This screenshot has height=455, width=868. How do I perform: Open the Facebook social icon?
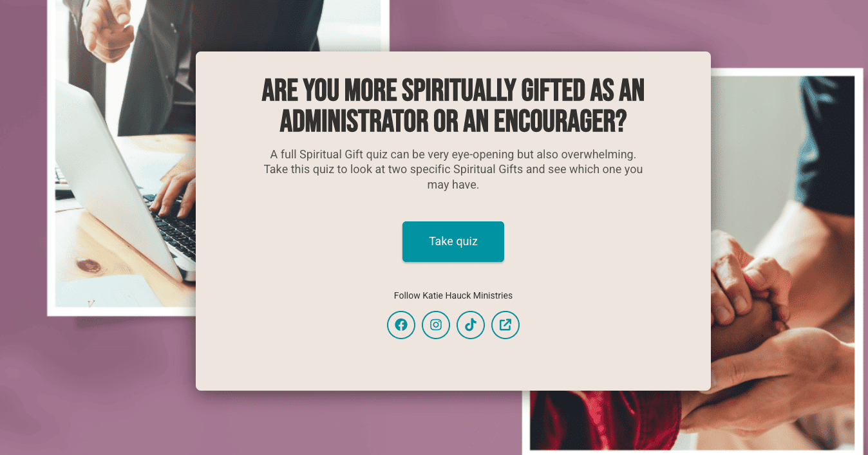[401, 325]
